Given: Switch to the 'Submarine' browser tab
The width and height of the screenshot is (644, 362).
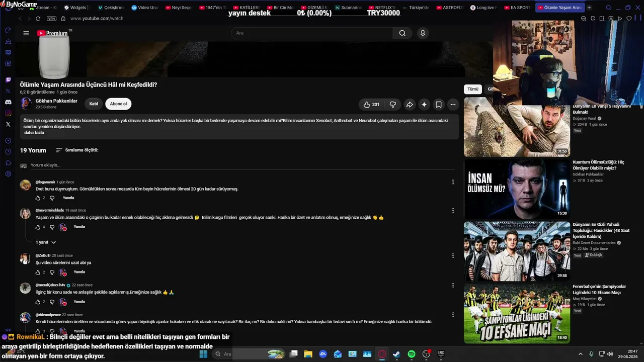Looking at the screenshot, I should [x=348, y=8].
